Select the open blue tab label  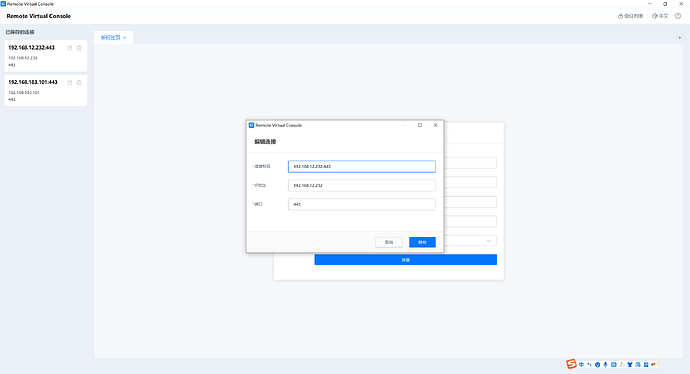click(x=110, y=37)
